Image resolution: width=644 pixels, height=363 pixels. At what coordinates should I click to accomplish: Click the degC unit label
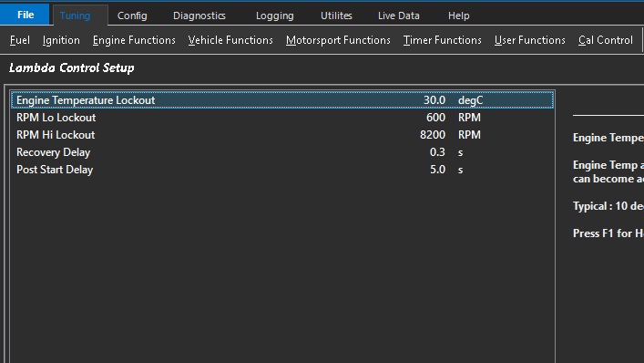pyautogui.click(x=471, y=100)
